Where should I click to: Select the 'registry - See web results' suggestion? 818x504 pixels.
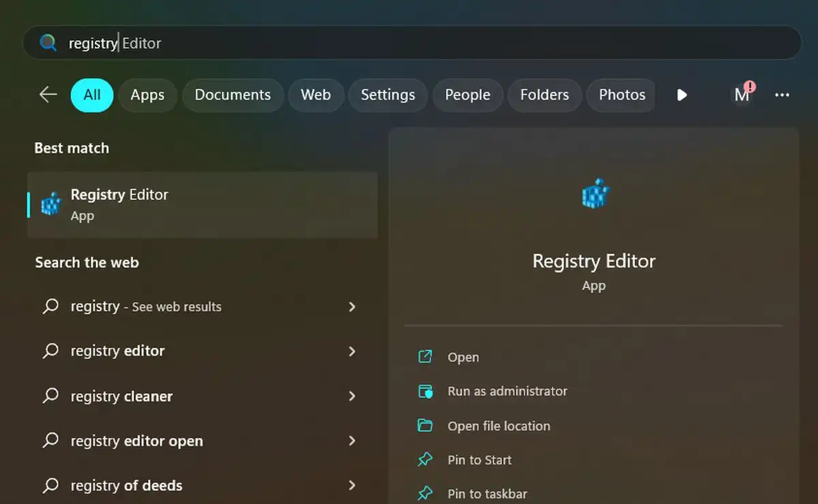point(201,306)
